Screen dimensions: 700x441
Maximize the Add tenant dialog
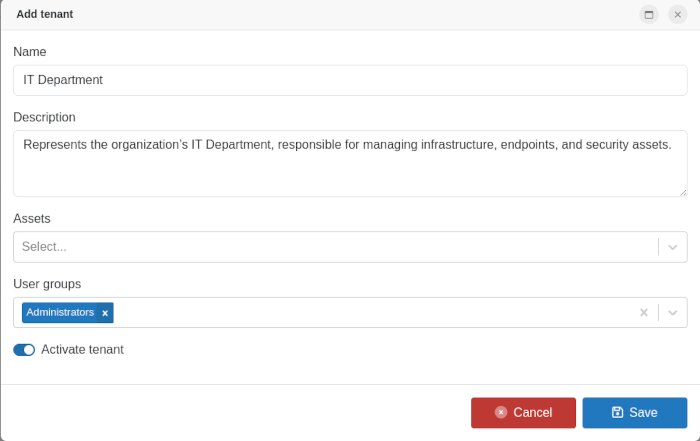649,14
